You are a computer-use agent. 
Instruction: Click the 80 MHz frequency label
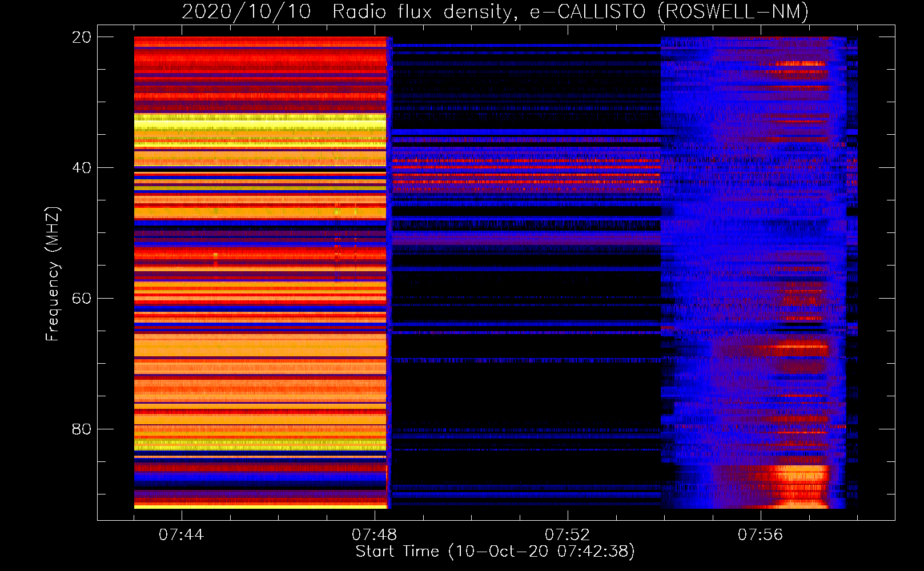pos(81,429)
